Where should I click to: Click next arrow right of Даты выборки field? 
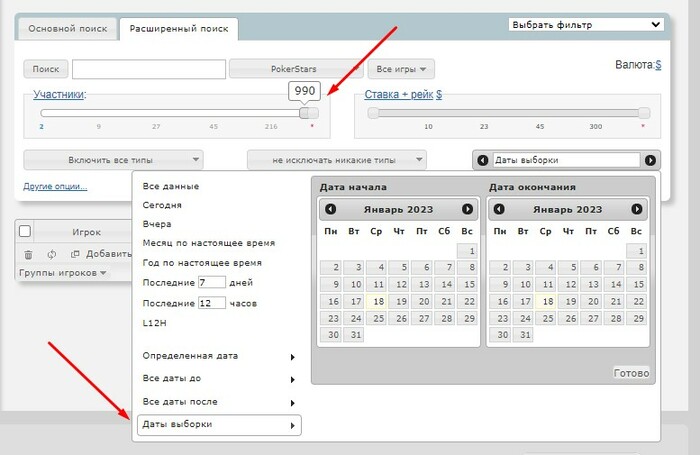click(650, 160)
